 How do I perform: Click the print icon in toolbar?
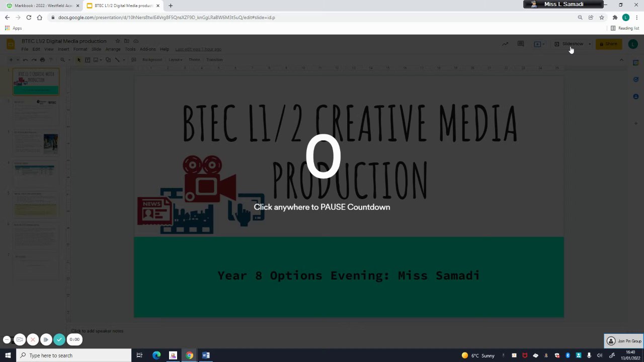[x=42, y=60]
